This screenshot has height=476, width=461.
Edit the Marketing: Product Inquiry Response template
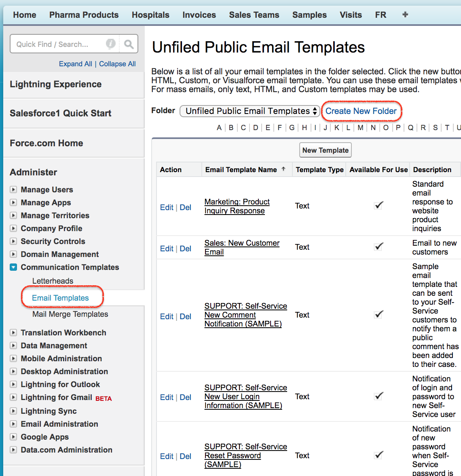167,207
